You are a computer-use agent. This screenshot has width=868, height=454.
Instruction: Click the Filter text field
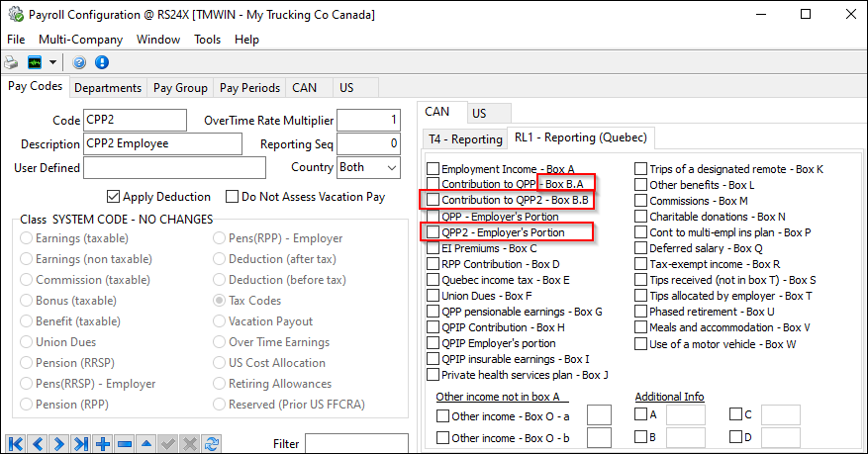coord(355,443)
